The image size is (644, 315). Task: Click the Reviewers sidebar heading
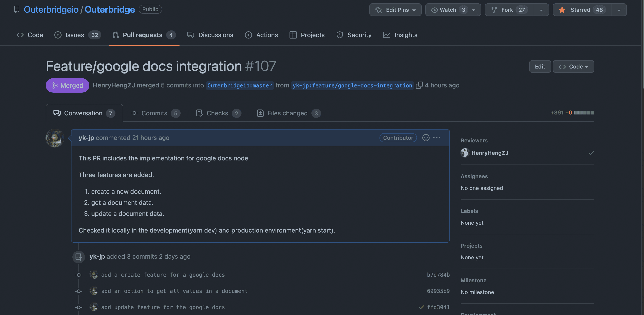click(x=474, y=140)
